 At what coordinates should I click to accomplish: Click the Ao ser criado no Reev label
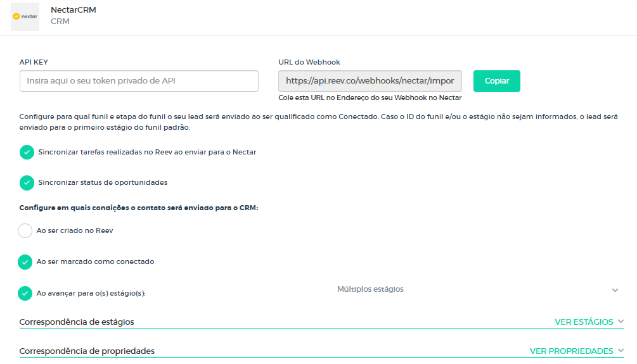point(75,230)
